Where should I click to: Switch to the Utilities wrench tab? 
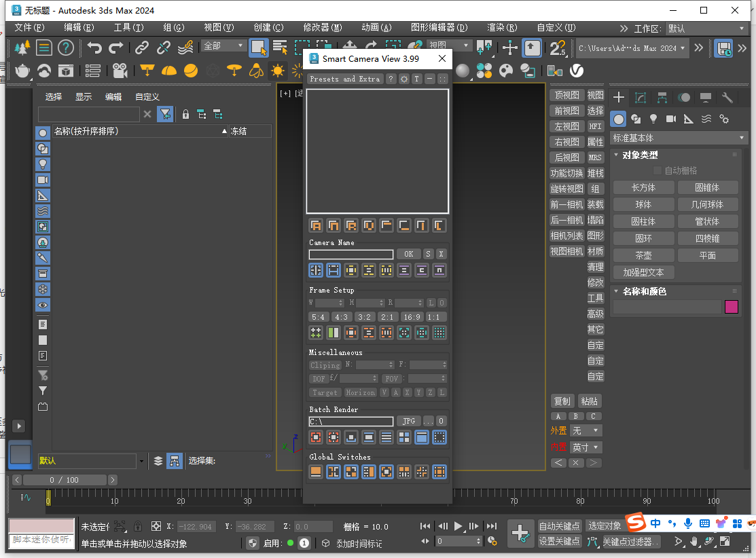727,98
